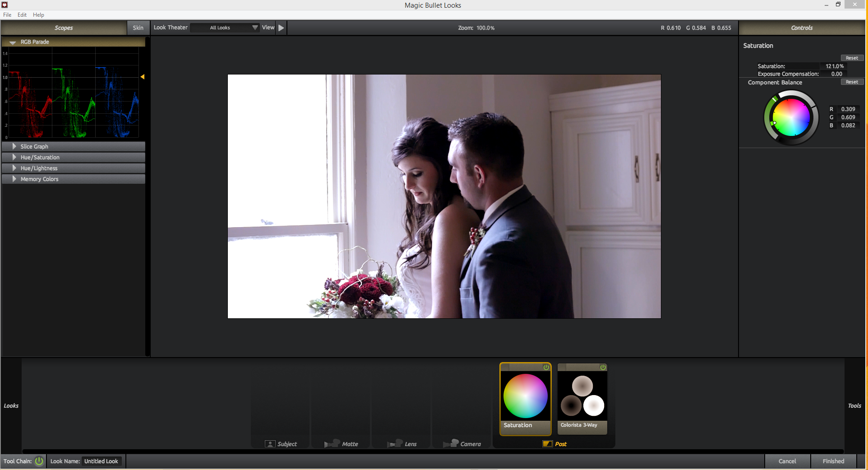Click the Zoom 100.0% readout

tap(476, 28)
